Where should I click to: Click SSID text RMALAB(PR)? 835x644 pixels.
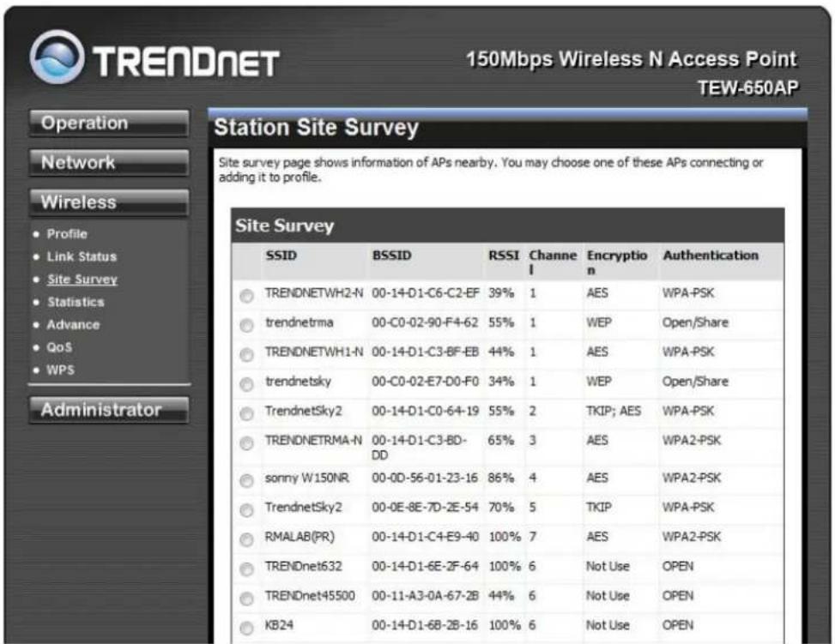(x=300, y=537)
